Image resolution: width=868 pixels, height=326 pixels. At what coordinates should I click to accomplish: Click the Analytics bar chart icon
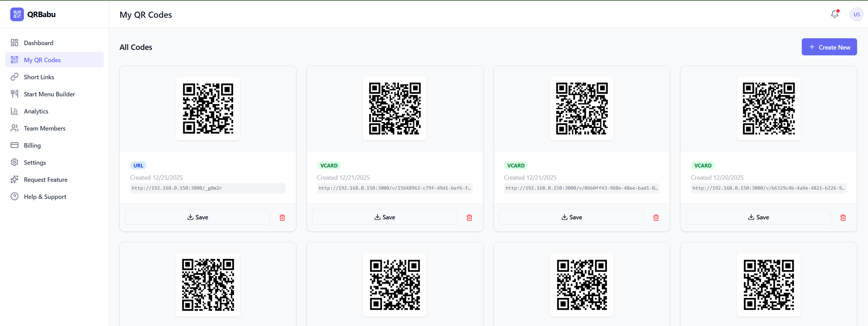(x=14, y=111)
